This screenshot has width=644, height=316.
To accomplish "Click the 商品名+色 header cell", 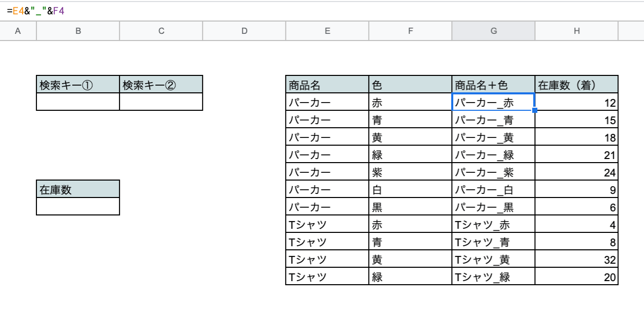I will pyautogui.click(x=493, y=84).
